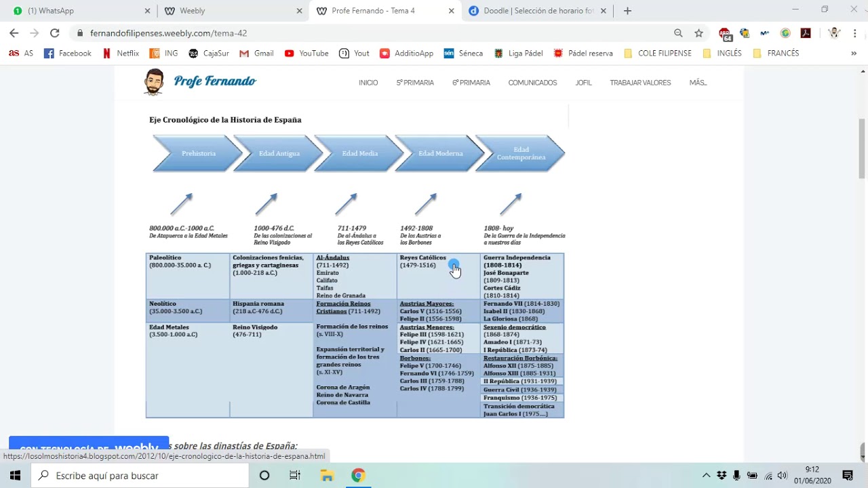Bookmark this page with the star icon
The width and height of the screenshot is (868, 488).
(x=698, y=33)
